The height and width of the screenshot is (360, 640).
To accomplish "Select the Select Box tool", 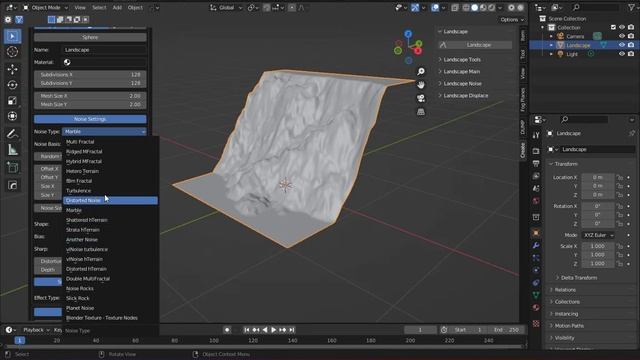I will click(x=12, y=36).
